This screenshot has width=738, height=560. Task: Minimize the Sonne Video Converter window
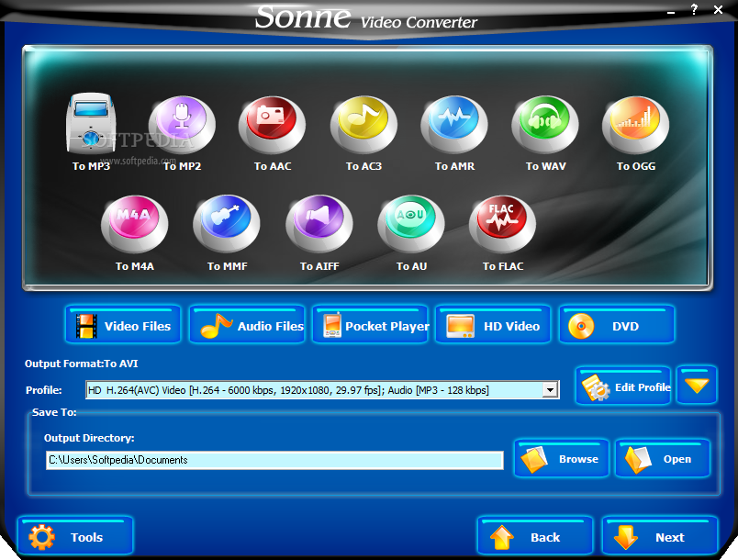671,11
